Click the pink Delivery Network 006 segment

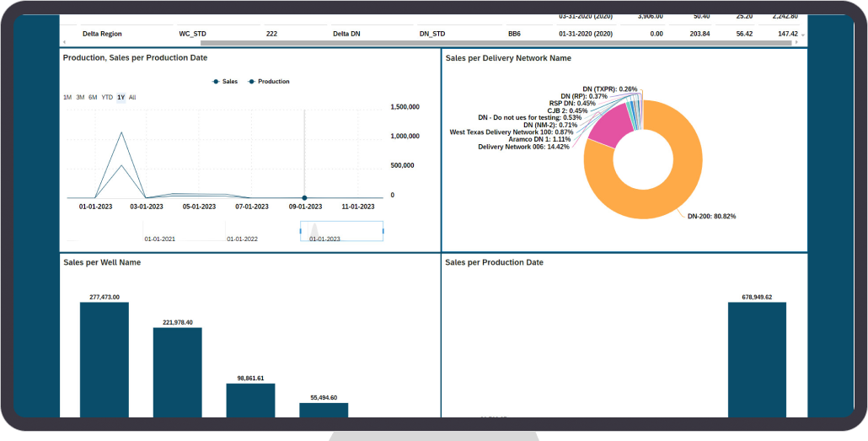[604, 129]
